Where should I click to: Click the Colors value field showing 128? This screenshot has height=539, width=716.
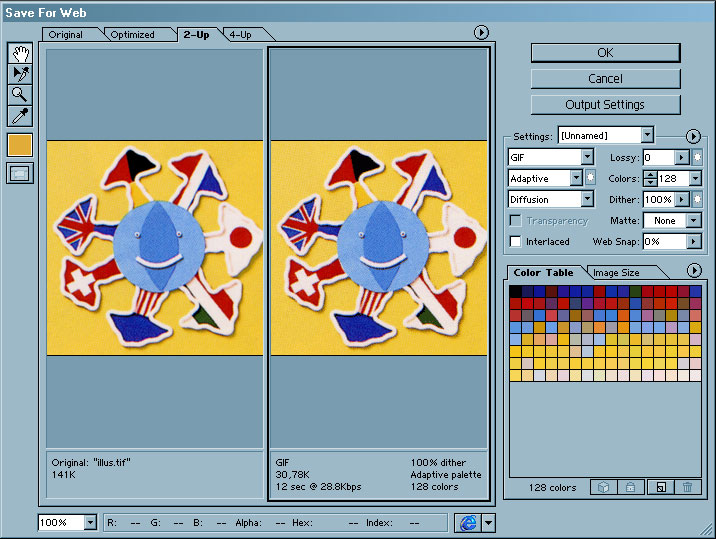click(x=673, y=179)
